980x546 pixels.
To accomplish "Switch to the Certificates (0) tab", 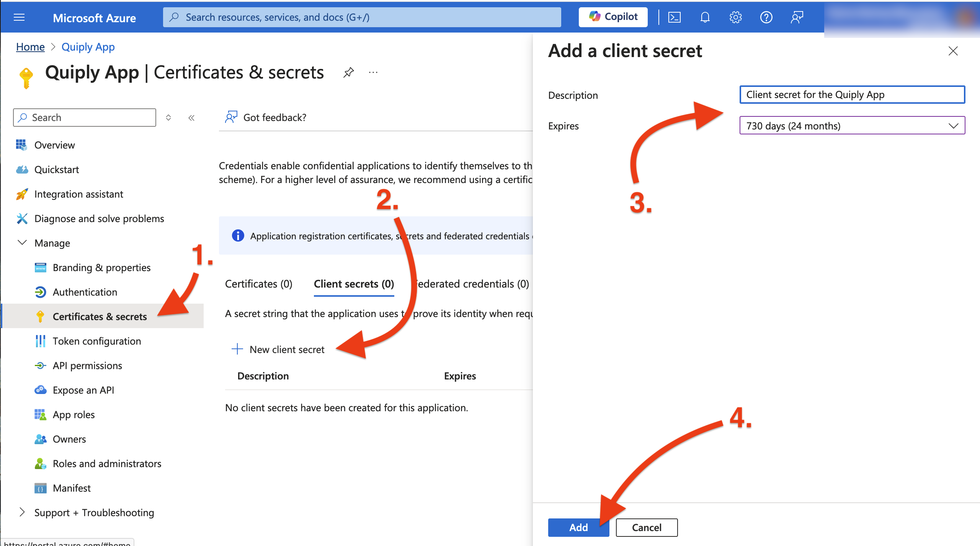I will pyautogui.click(x=258, y=284).
